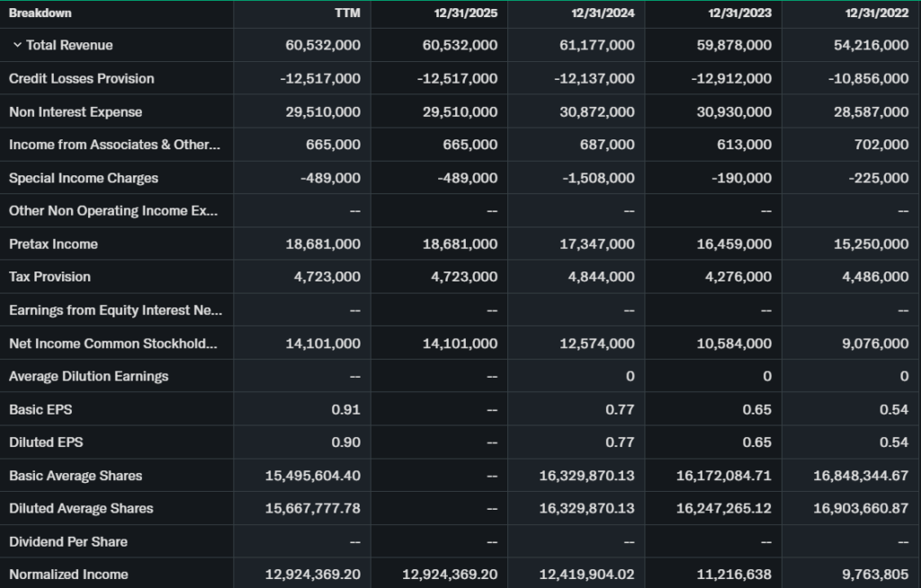Click the Diluted EPS TTM value 0.90
Screen dimensions: 921x588
click(345, 442)
